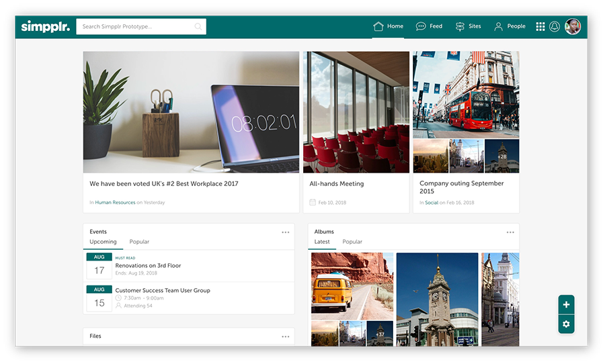
Task: Open the +37 more photos thumbnail
Action: 380,334
